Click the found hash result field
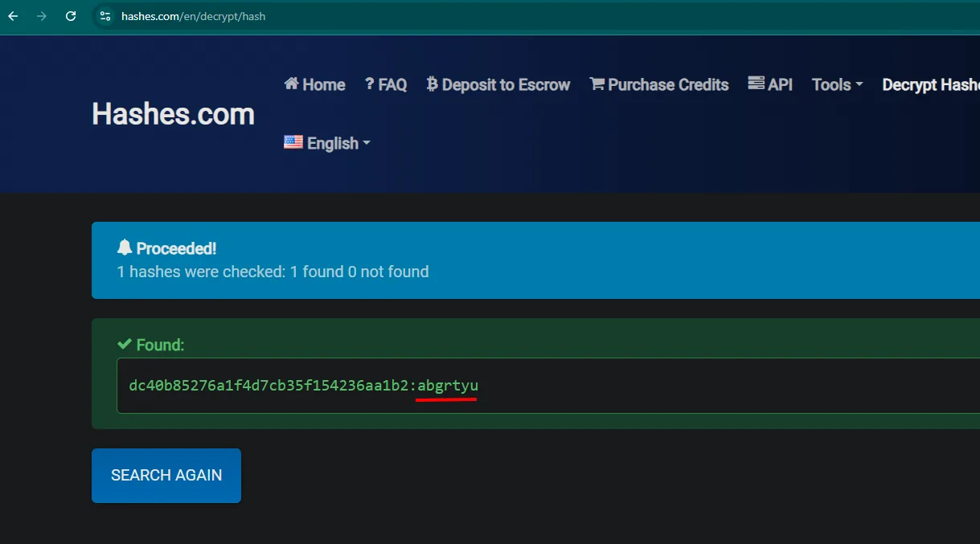Image resolution: width=980 pixels, height=544 pixels. [548, 386]
